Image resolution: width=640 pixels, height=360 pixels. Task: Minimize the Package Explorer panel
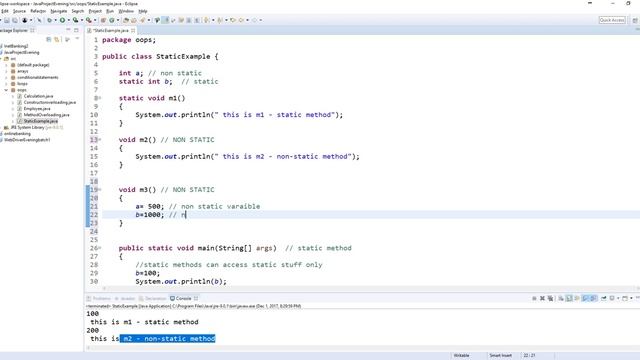point(68,30)
